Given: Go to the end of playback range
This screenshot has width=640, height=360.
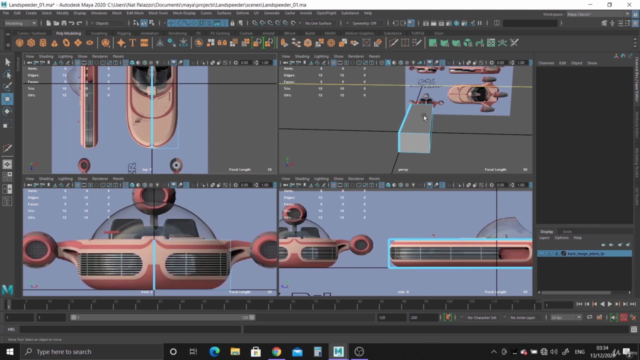Looking at the screenshot, I should pyautogui.click(x=633, y=304).
